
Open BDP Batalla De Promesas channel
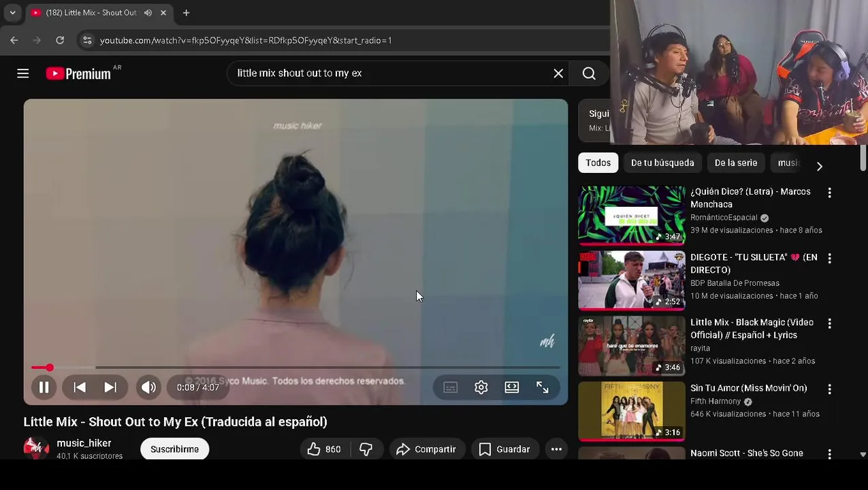[x=735, y=283]
